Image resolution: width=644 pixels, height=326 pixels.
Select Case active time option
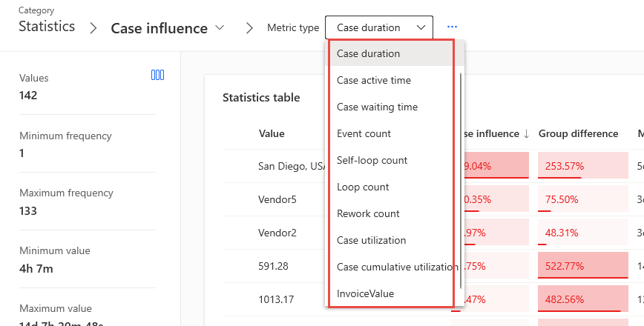[374, 80]
